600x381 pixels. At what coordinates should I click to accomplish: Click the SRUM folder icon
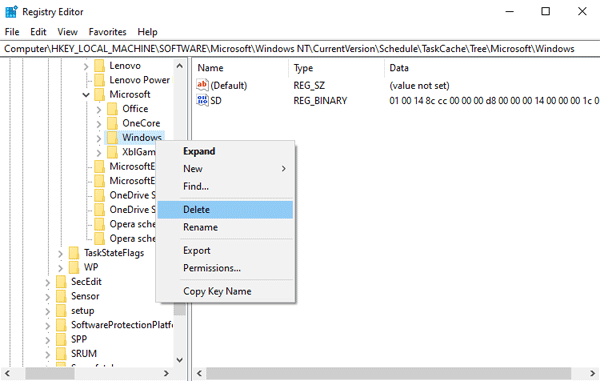coord(61,354)
